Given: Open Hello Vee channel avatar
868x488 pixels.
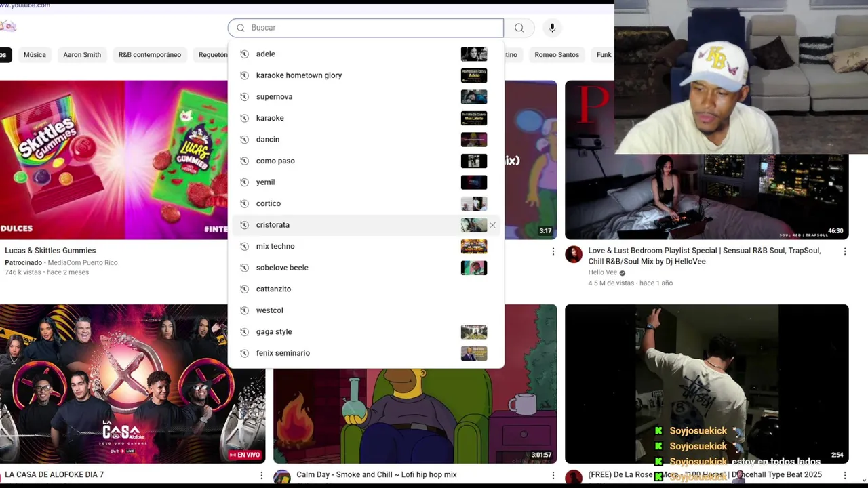Looking at the screenshot, I should (x=574, y=255).
